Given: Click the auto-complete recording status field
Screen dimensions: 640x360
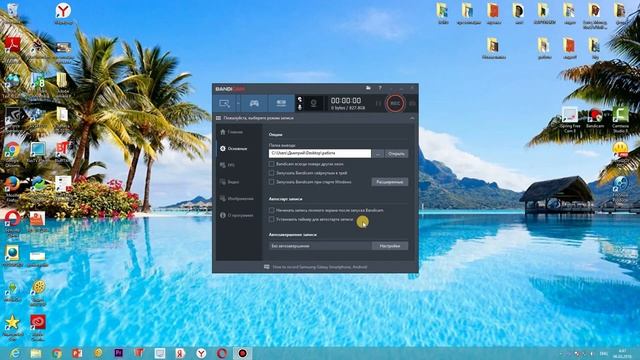Looking at the screenshot, I should pyautogui.click(x=320, y=246).
